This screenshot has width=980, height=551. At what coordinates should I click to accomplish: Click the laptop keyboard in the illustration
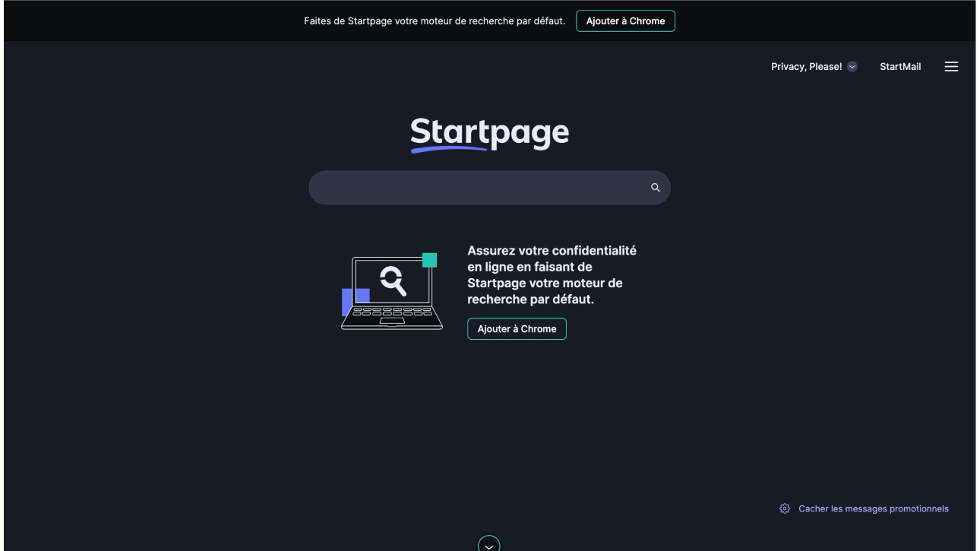coord(392,312)
